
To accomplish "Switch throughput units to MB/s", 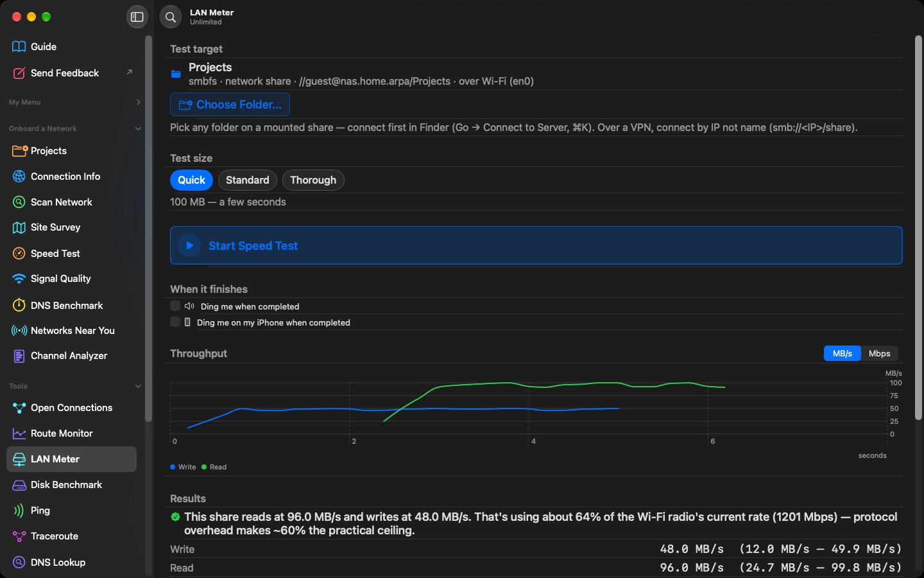I will pos(843,354).
